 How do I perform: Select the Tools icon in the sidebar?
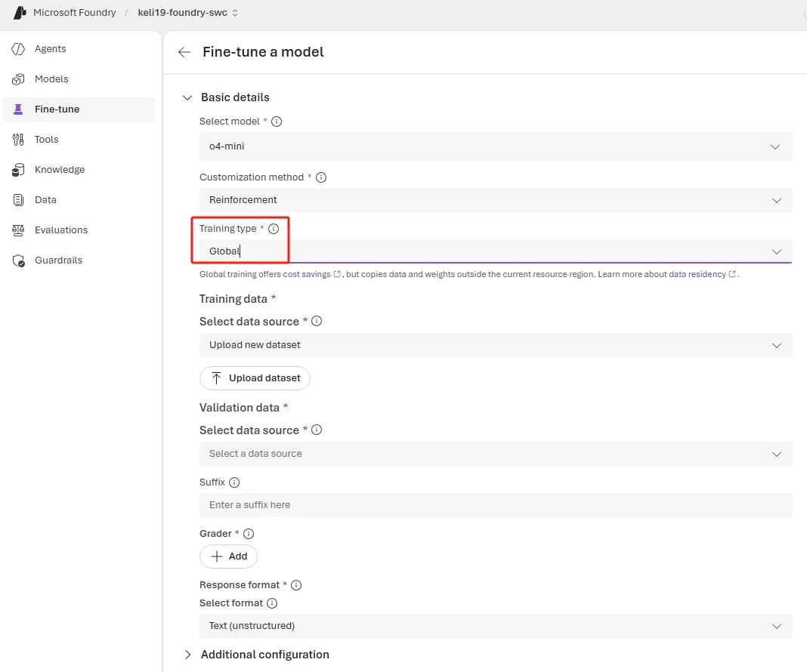click(x=17, y=139)
